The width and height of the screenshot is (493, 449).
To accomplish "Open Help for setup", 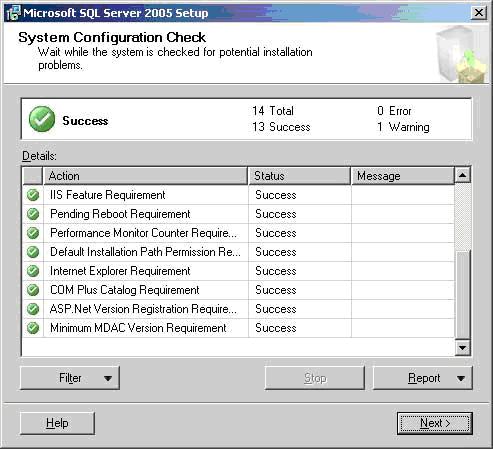I will [57, 423].
